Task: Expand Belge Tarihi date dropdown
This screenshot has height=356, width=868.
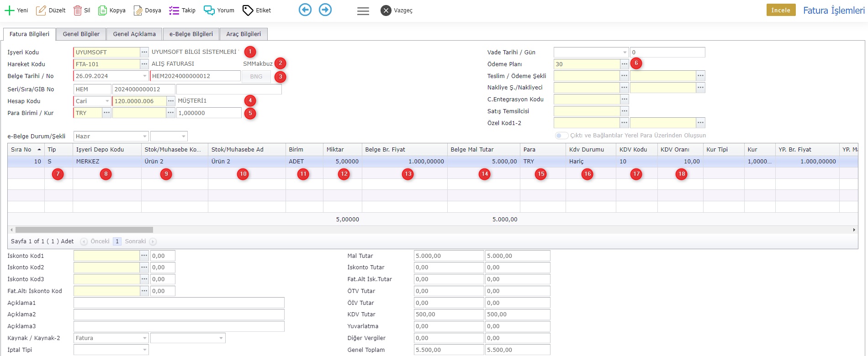Action: point(145,76)
